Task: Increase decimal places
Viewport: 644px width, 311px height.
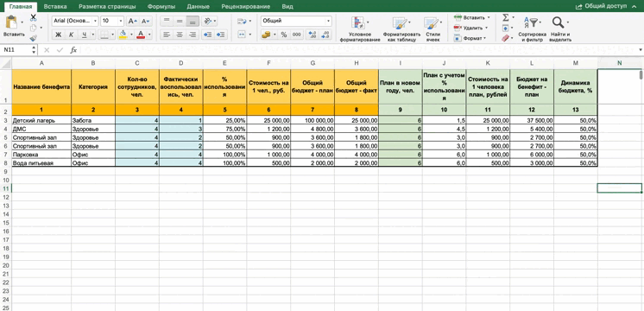Action: tap(313, 35)
